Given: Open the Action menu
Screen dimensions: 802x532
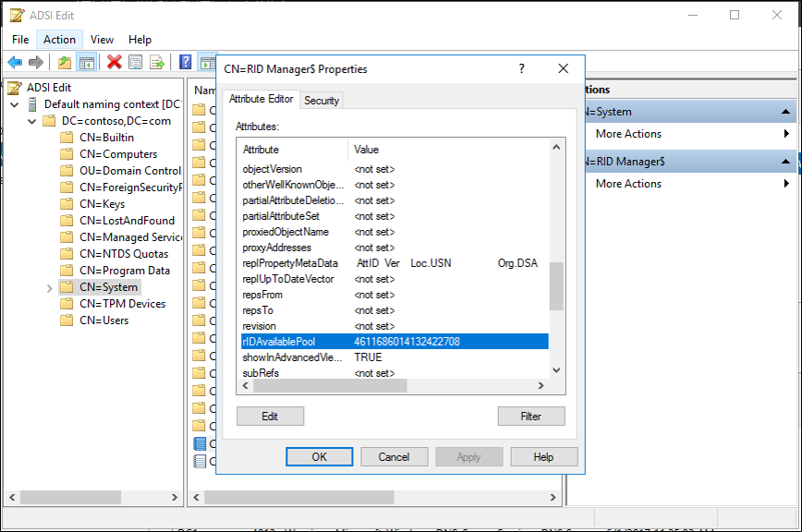Looking at the screenshot, I should 59,40.
